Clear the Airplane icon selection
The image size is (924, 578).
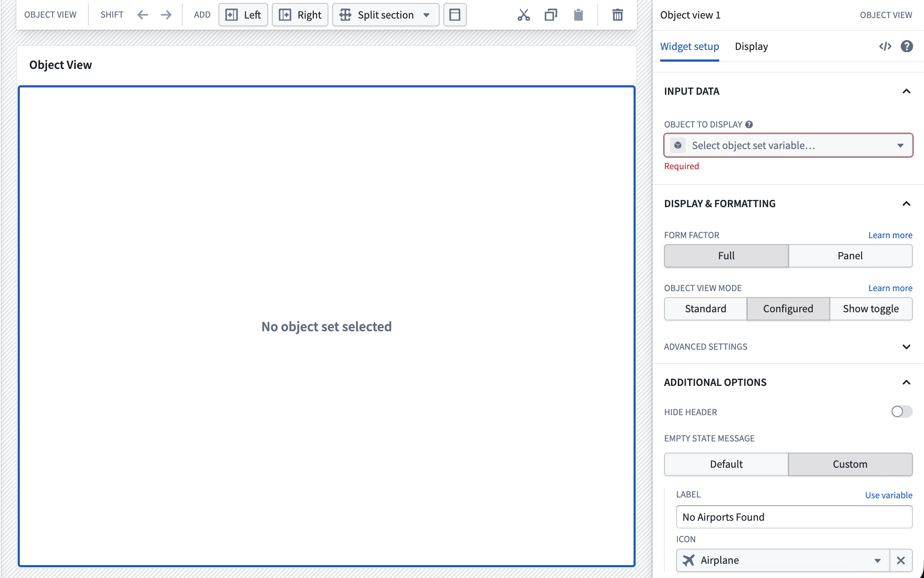click(901, 560)
